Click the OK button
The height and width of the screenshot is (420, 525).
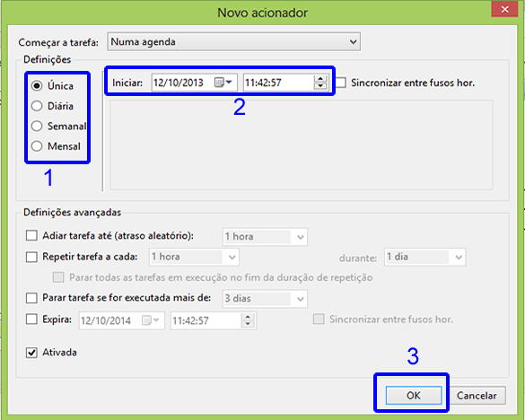tap(414, 396)
